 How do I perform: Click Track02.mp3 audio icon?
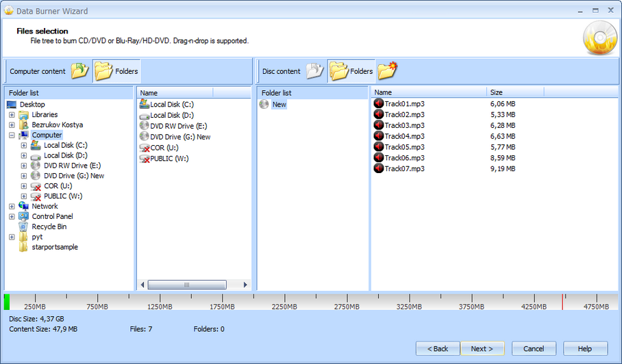379,114
